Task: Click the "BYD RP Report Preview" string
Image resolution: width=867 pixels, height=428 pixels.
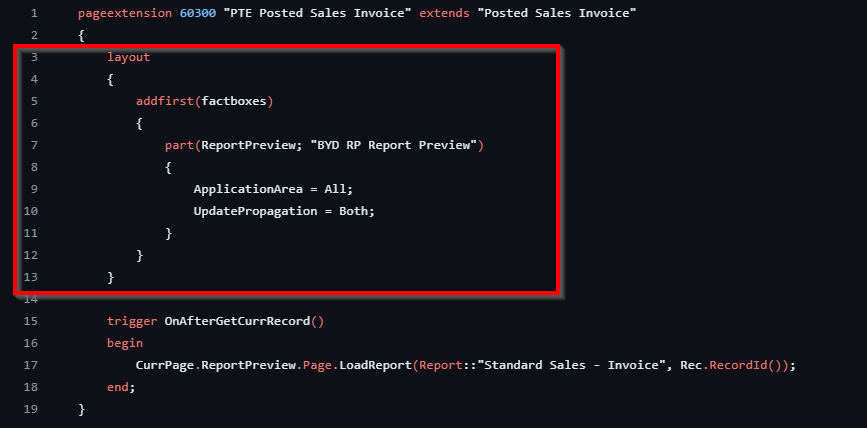Action: pos(395,145)
